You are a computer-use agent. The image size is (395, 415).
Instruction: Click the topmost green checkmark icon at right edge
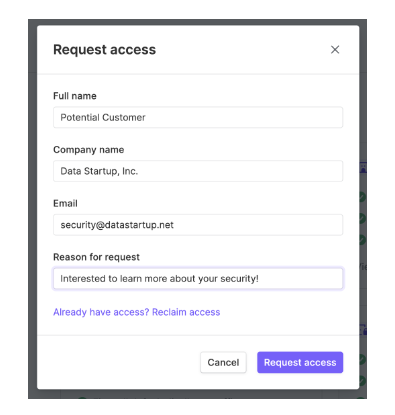363,197
